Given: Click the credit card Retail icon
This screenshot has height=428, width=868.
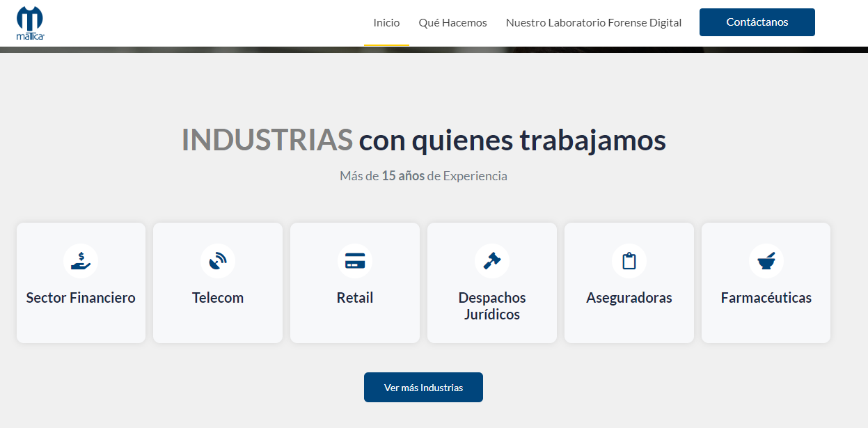Looking at the screenshot, I should pos(355,261).
